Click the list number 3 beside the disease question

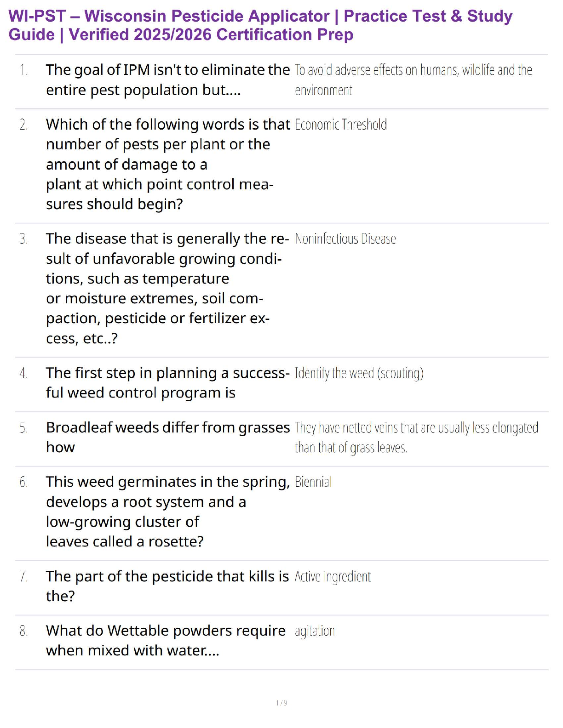23,239
